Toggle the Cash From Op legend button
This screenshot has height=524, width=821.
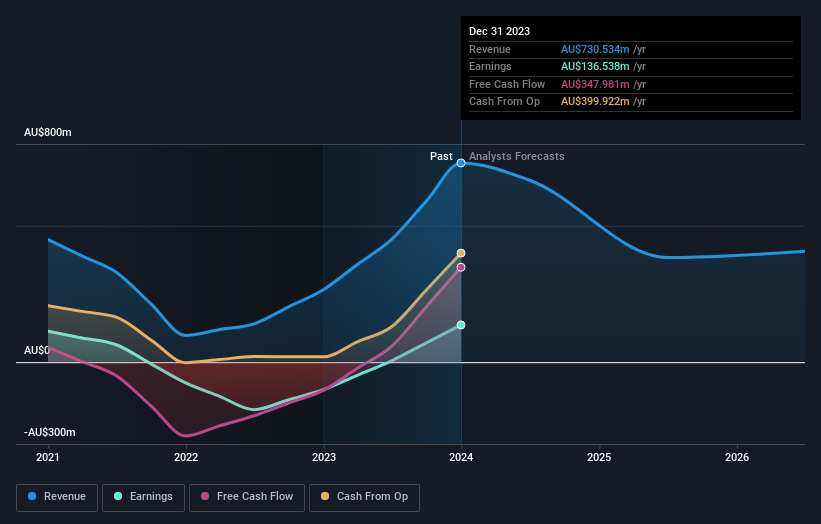pos(364,497)
